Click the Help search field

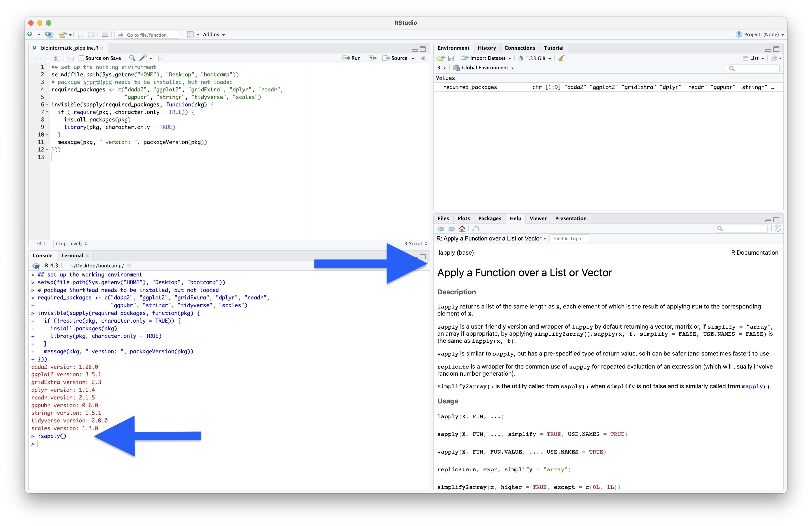pos(741,229)
